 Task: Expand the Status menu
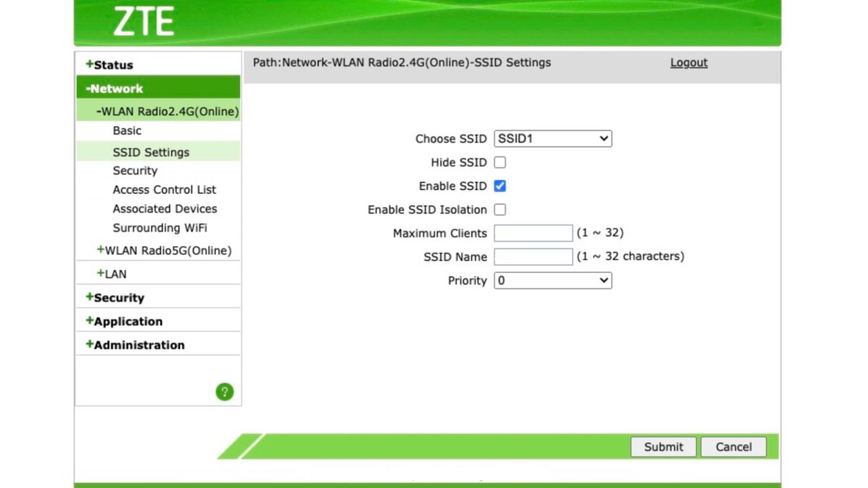click(x=109, y=65)
